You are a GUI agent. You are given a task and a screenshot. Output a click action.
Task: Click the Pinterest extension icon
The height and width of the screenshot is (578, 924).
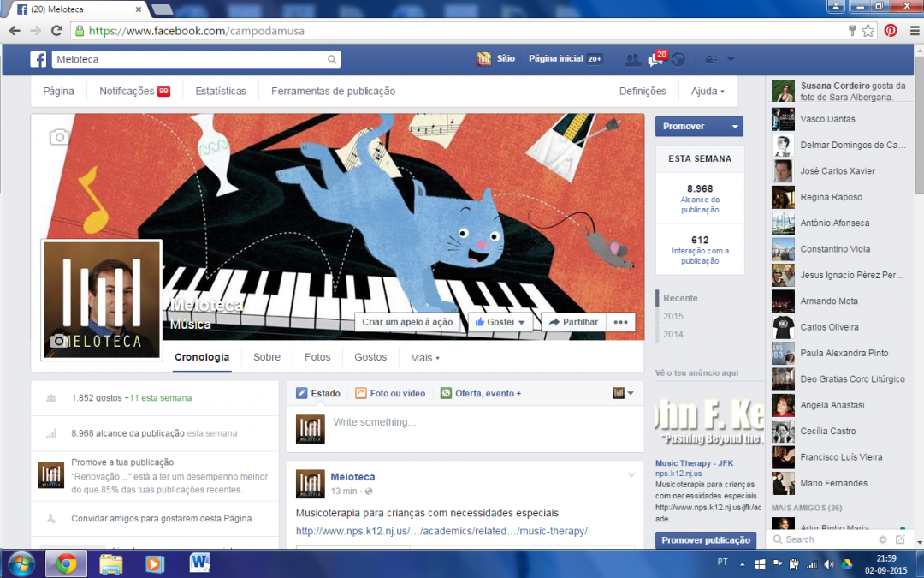click(891, 30)
